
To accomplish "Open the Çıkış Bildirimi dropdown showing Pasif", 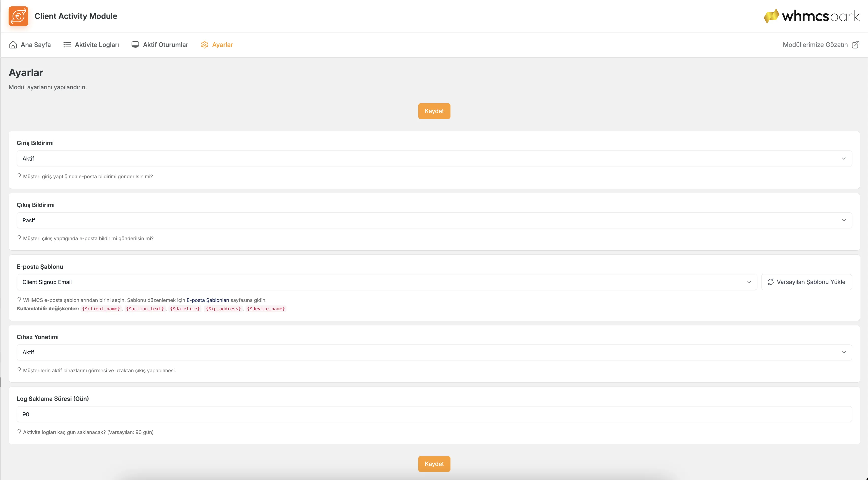I will (x=434, y=220).
